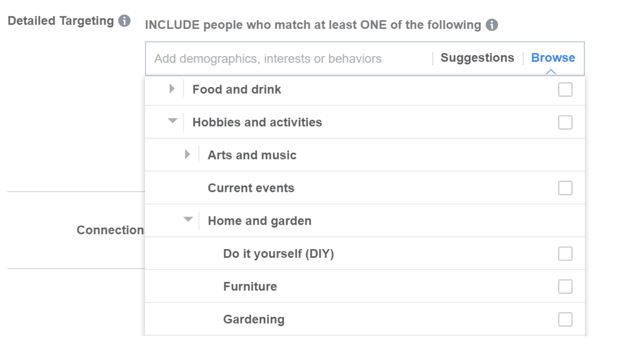Screen dimensions: 618x364
Task: Tick the Food and drink checkbox
Action: (565, 90)
